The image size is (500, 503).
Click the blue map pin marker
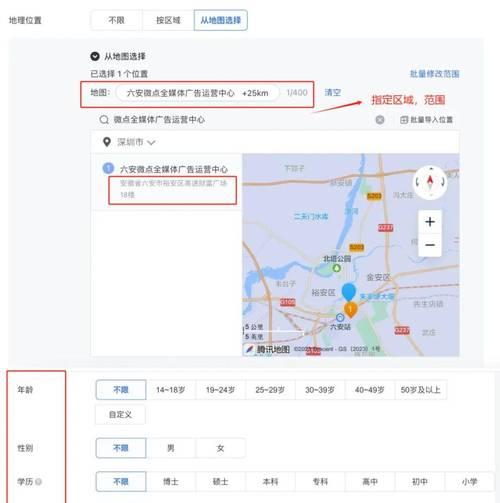349,292
